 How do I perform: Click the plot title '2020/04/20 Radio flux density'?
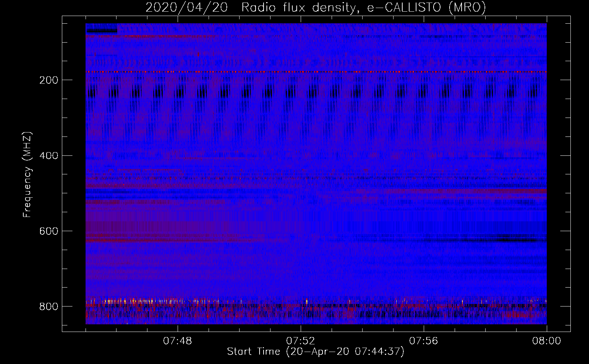pyautogui.click(x=250, y=7)
